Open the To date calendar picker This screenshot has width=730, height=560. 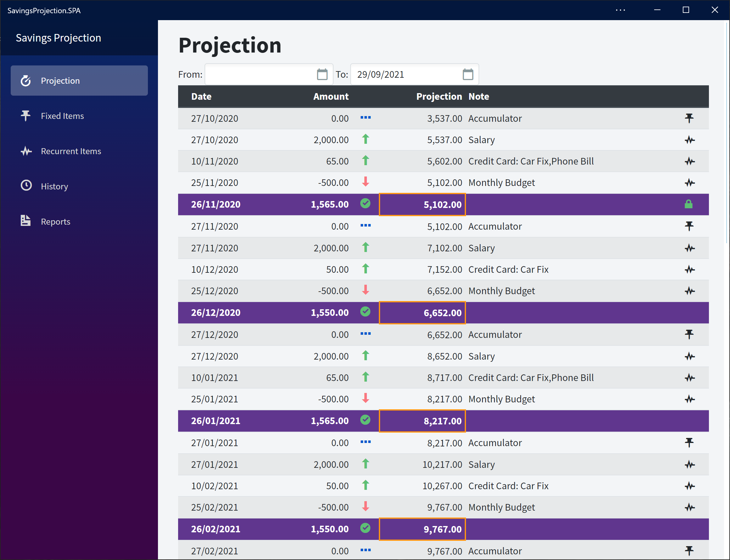click(468, 74)
